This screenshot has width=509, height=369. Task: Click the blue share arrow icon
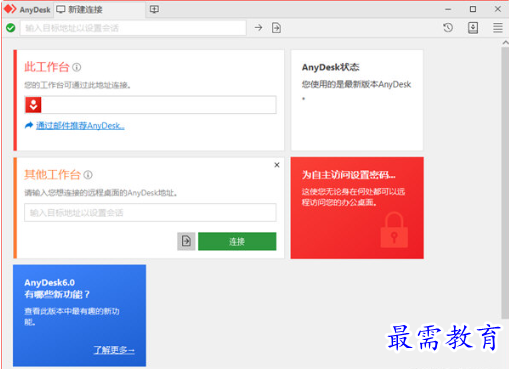coord(29,125)
